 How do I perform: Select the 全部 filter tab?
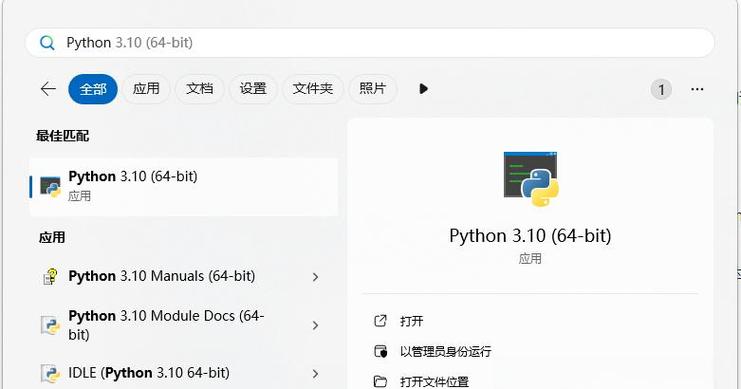pos(93,89)
